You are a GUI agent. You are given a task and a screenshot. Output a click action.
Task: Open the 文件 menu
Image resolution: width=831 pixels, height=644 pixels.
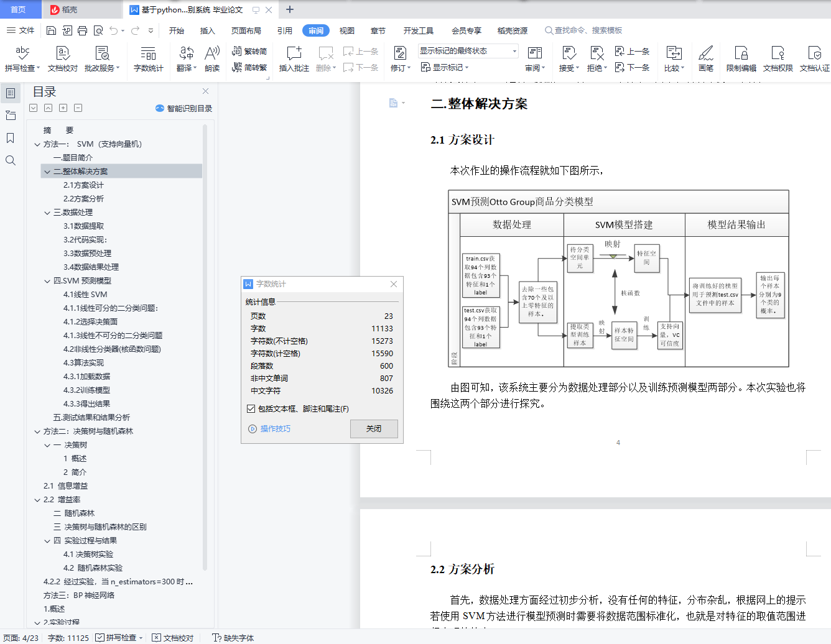point(21,30)
